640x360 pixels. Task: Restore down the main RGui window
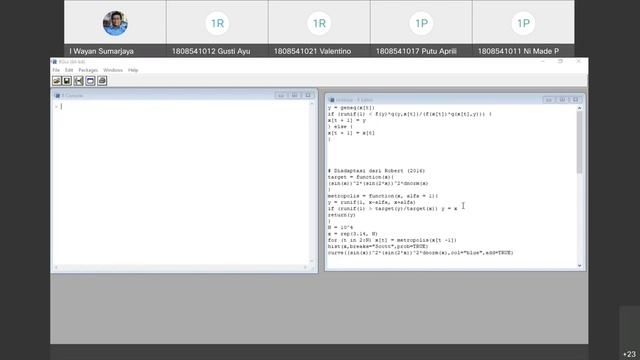[x=561, y=62]
